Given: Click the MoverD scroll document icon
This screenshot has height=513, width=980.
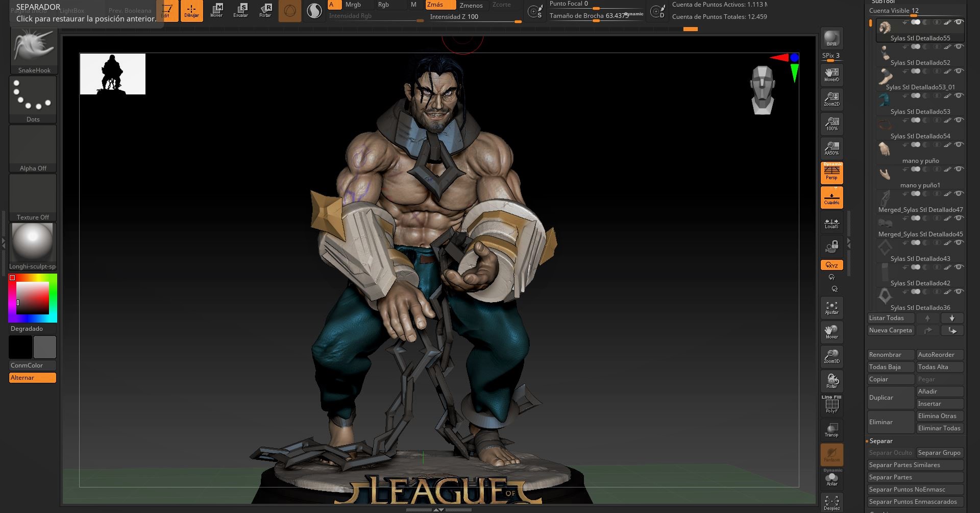Looking at the screenshot, I should click(831, 75).
